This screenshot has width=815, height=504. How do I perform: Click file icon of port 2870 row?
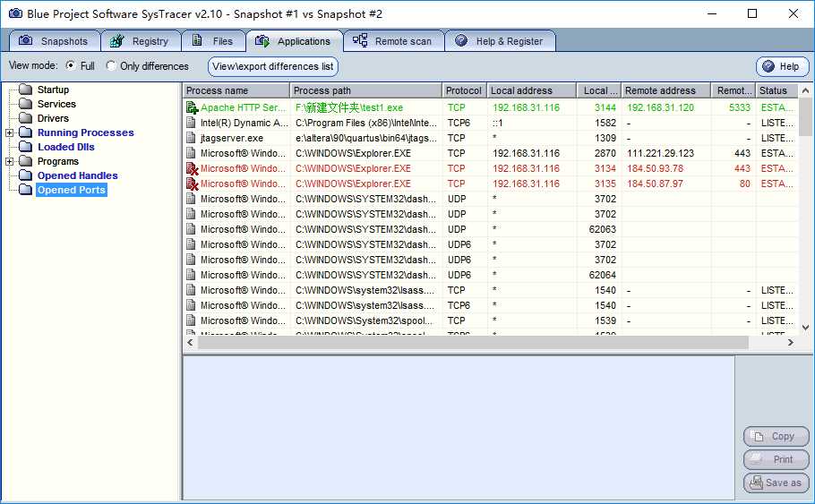pos(192,153)
